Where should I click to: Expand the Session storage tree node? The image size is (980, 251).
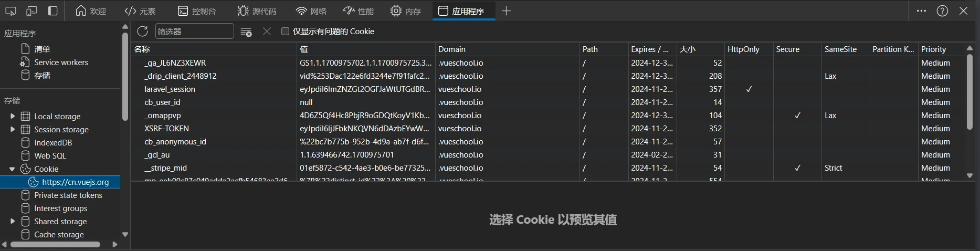12,129
